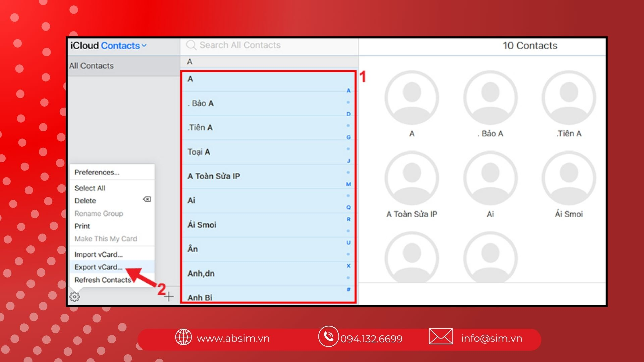Image resolution: width=644 pixels, height=362 pixels.
Task: Choose Select All in the menu
Action: [112, 188]
